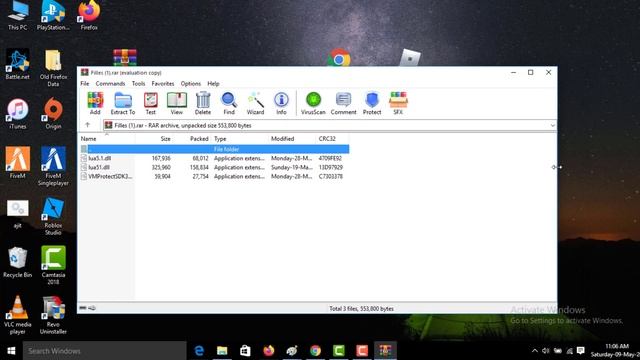
Task: Click the Camtasia 2018 shortcut
Action: pyautogui.click(x=53, y=265)
